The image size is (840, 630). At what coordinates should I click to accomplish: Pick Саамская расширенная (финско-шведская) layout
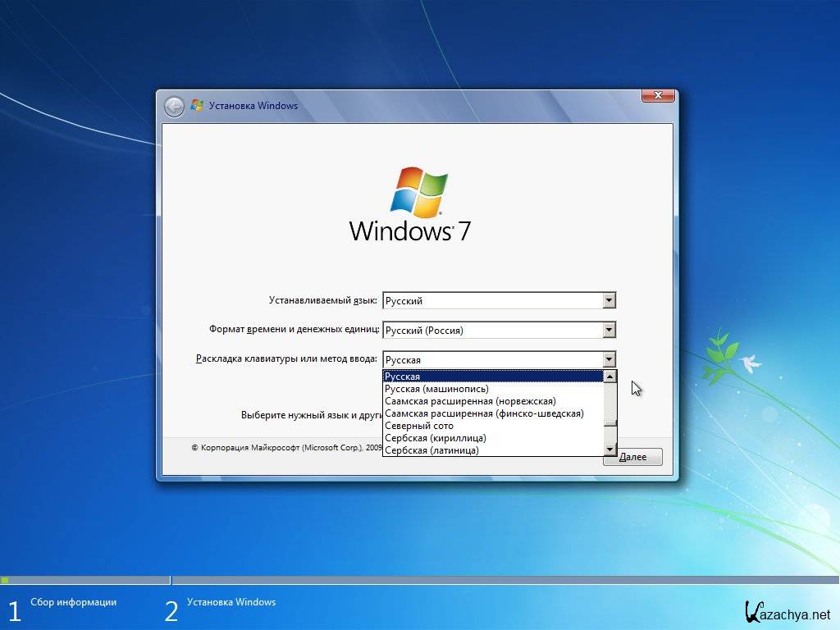tap(484, 413)
